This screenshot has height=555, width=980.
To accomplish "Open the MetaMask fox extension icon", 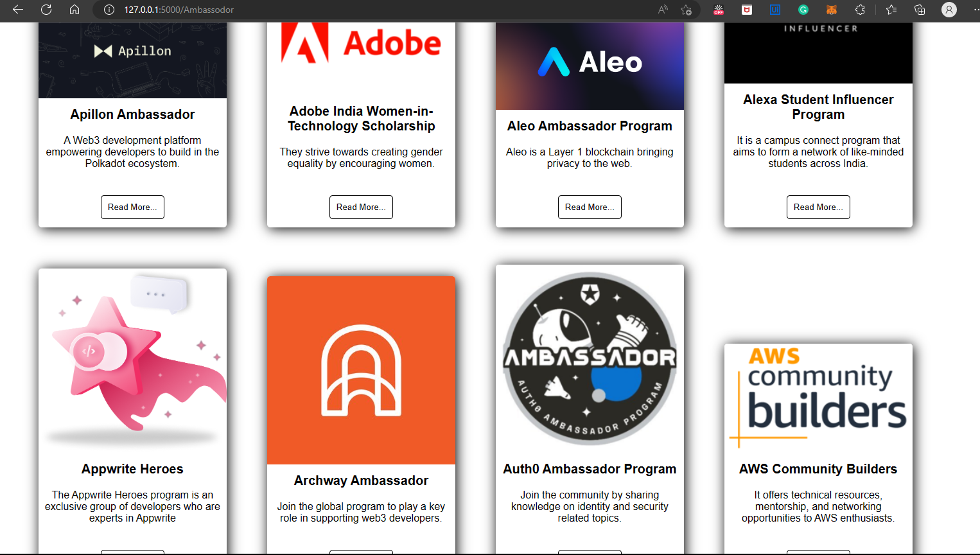I will click(832, 10).
